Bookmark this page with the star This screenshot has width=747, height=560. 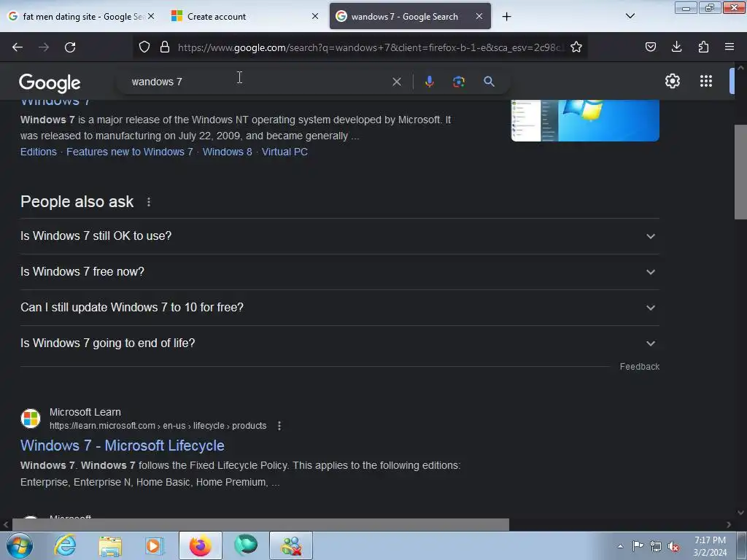click(x=576, y=47)
